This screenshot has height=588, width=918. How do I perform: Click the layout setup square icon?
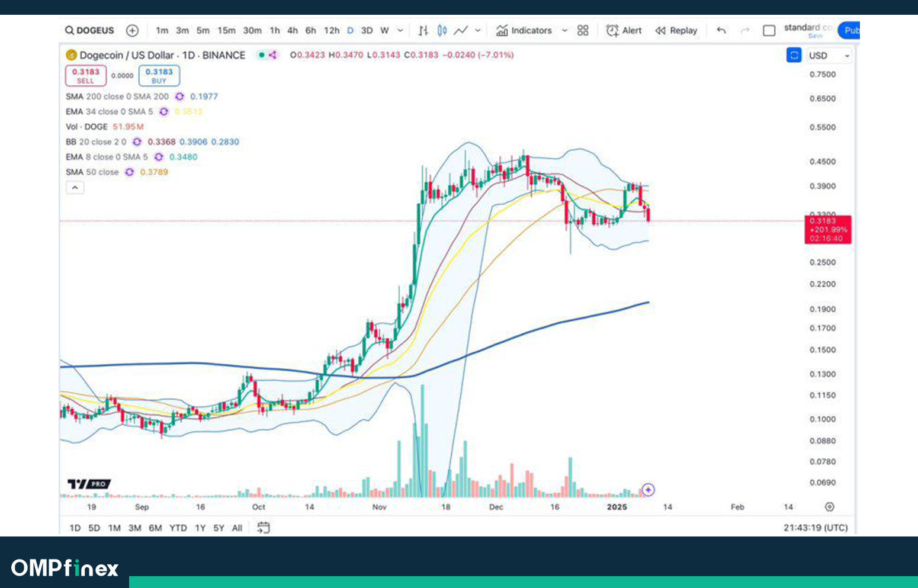769,30
